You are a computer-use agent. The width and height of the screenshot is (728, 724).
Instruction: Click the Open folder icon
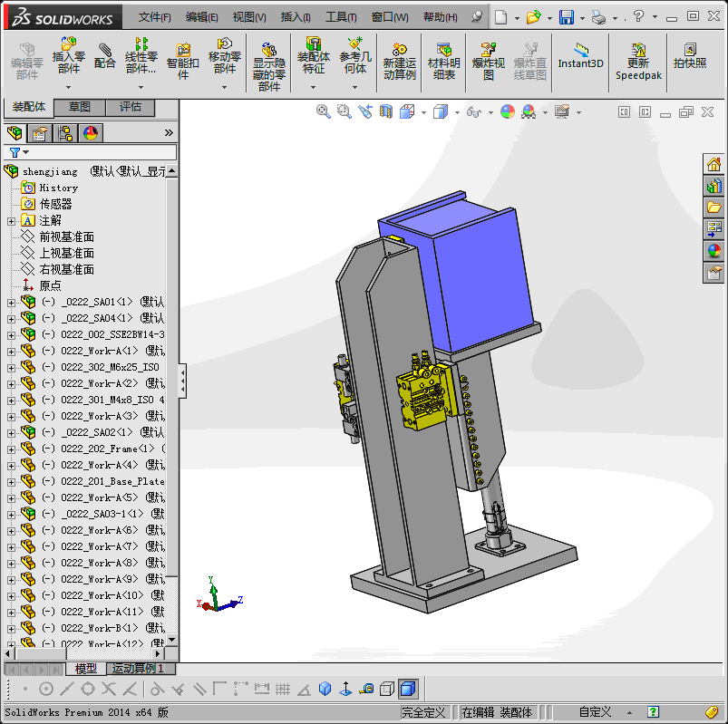(533, 17)
